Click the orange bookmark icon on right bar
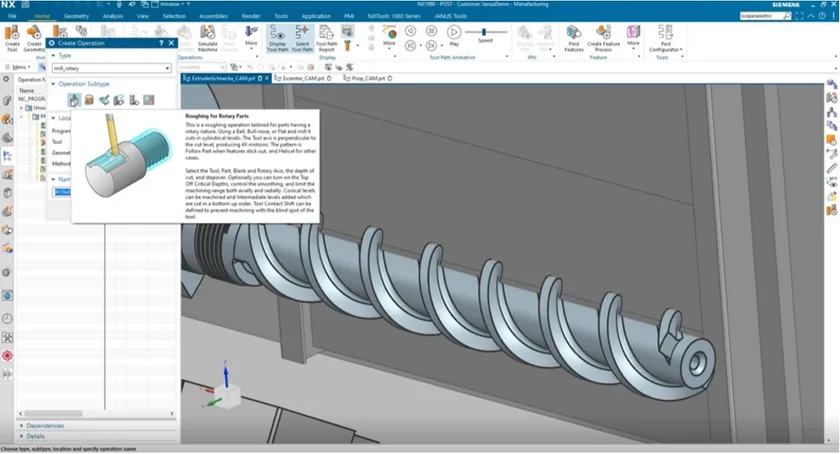The width and height of the screenshot is (840, 454). (831, 140)
